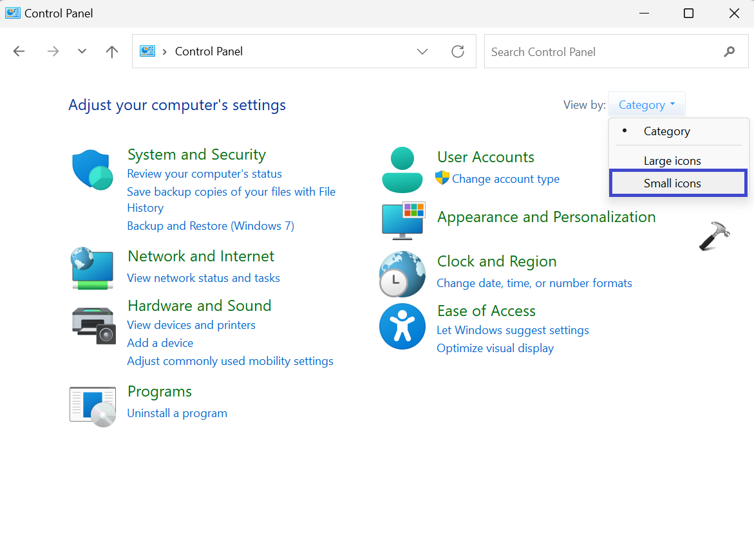Screen dimensions: 754x560
Task: Open the Hardware and Sound printer icon
Action: coord(93,325)
